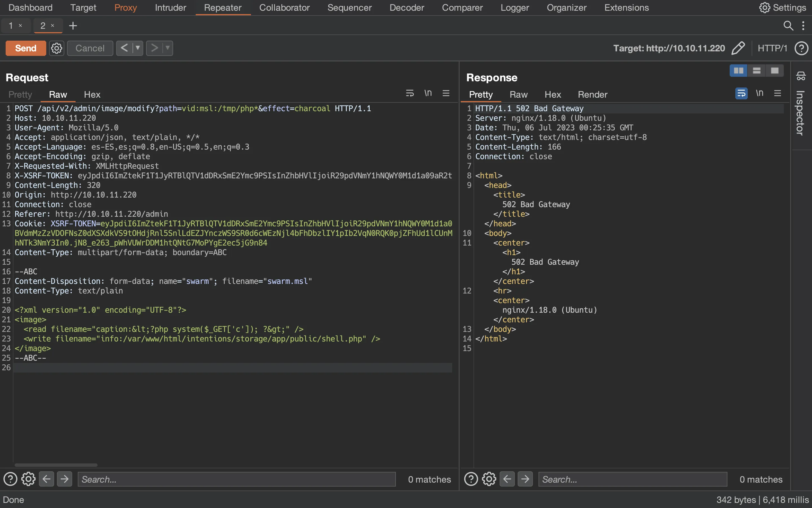Switch Request view to Hex
The height and width of the screenshot is (508, 812).
[x=92, y=95]
